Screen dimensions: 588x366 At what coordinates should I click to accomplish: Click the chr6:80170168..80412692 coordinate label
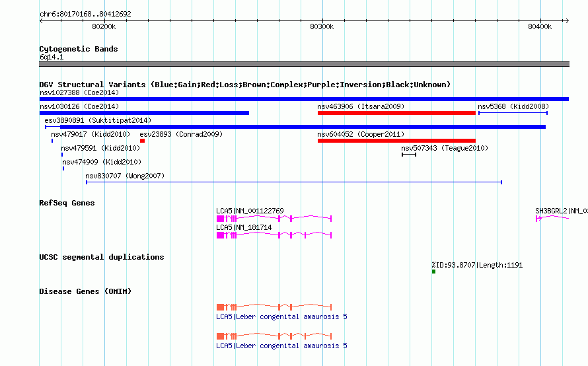click(x=85, y=14)
